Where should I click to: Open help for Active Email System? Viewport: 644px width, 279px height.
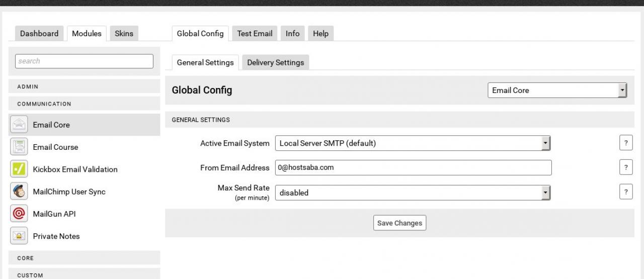(625, 143)
